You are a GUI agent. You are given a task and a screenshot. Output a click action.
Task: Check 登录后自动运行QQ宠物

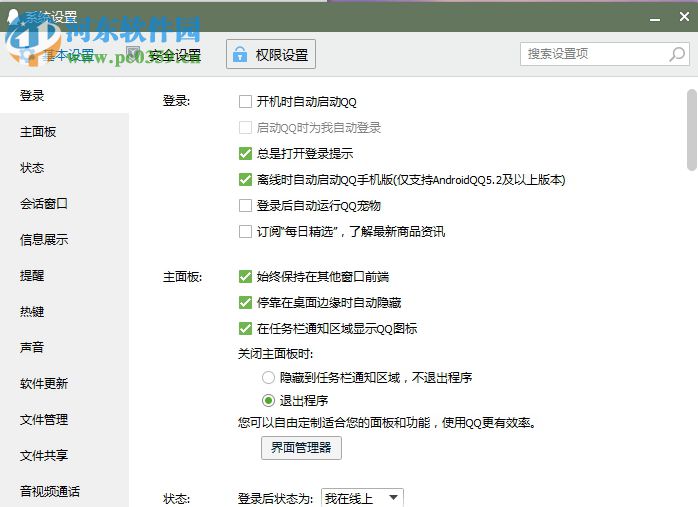pos(245,206)
